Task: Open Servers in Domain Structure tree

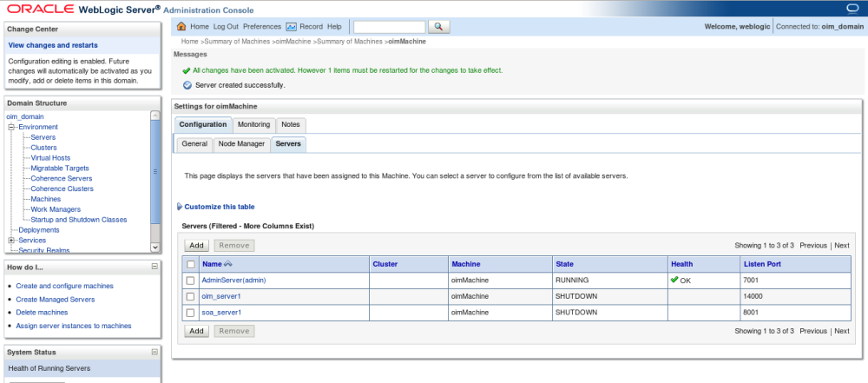Action: click(43, 137)
